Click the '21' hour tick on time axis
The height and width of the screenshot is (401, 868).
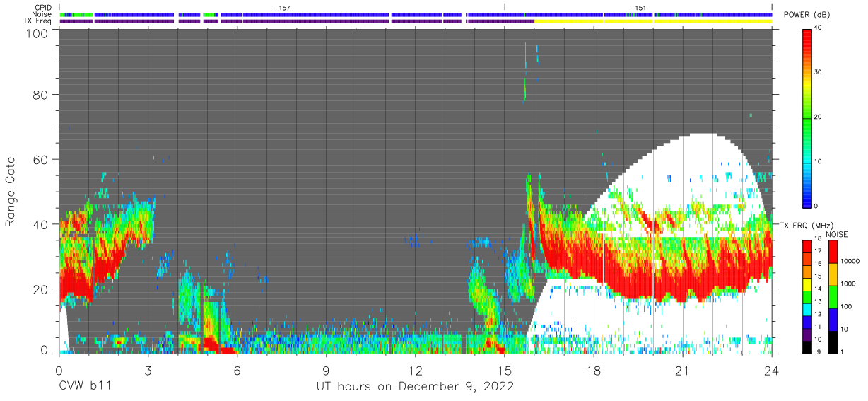pos(682,370)
